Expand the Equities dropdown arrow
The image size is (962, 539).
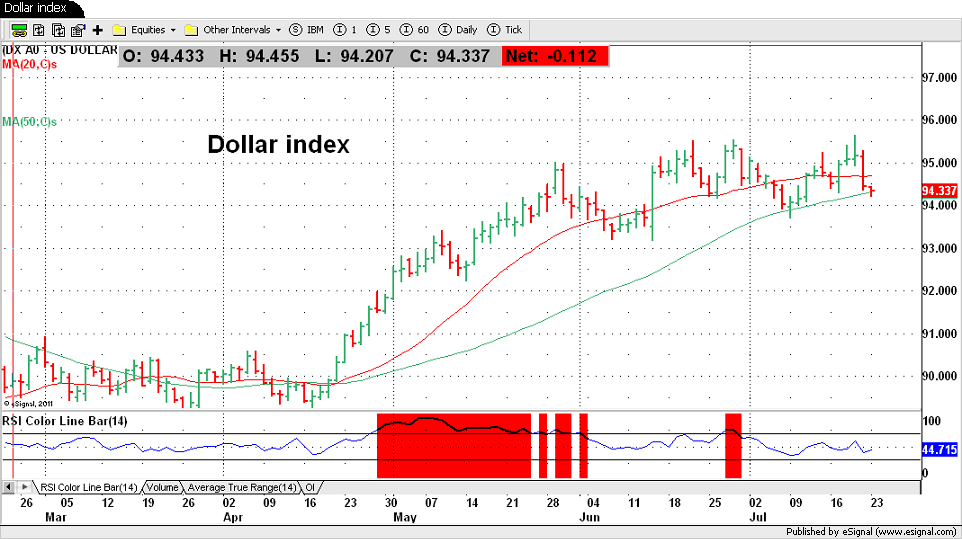(173, 30)
